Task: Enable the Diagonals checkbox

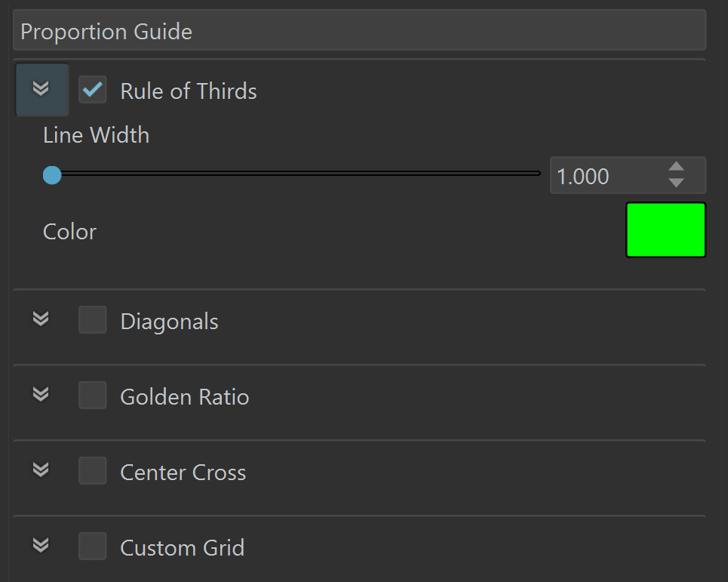Action: [x=92, y=319]
